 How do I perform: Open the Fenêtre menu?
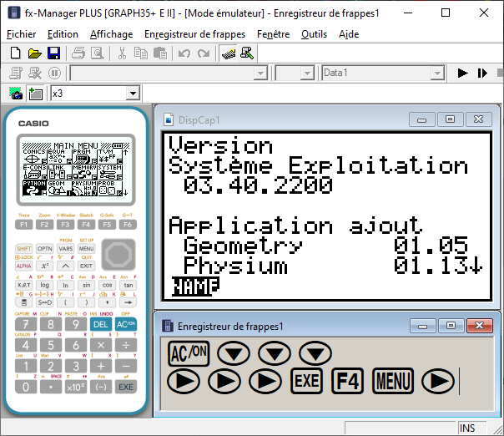(x=273, y=34)
